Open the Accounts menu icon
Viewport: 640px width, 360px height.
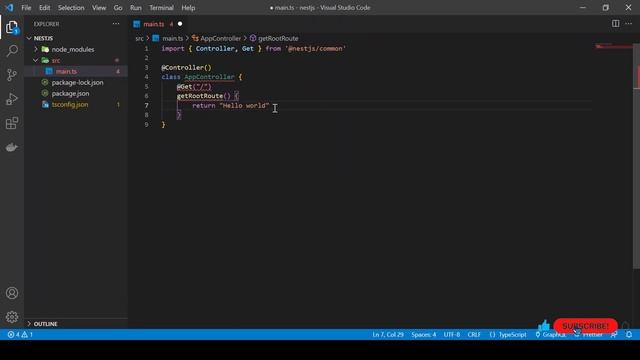12,293
